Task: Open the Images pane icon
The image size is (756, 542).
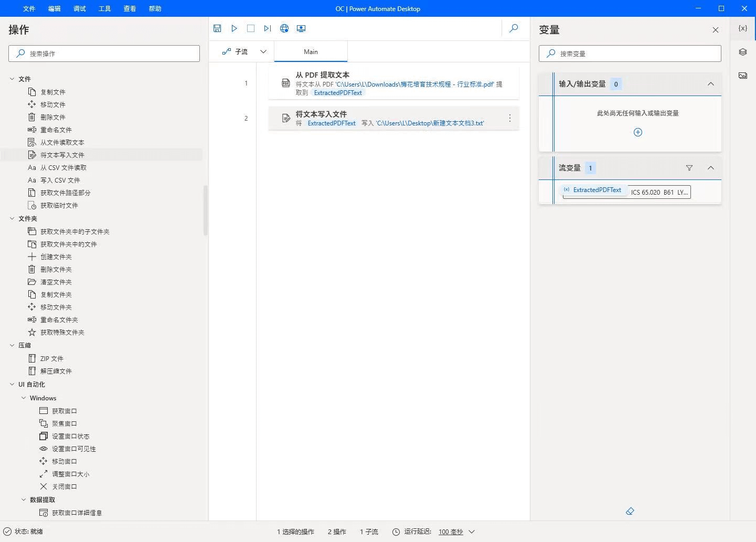Action: 743,76
